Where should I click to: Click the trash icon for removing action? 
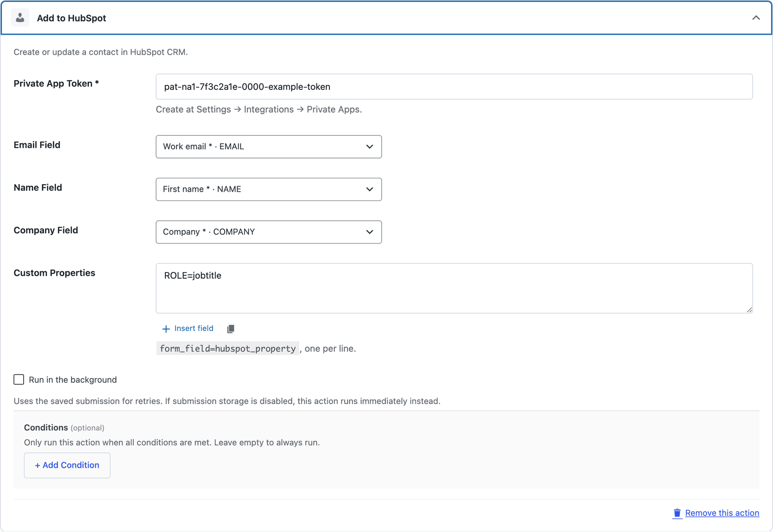677,513
